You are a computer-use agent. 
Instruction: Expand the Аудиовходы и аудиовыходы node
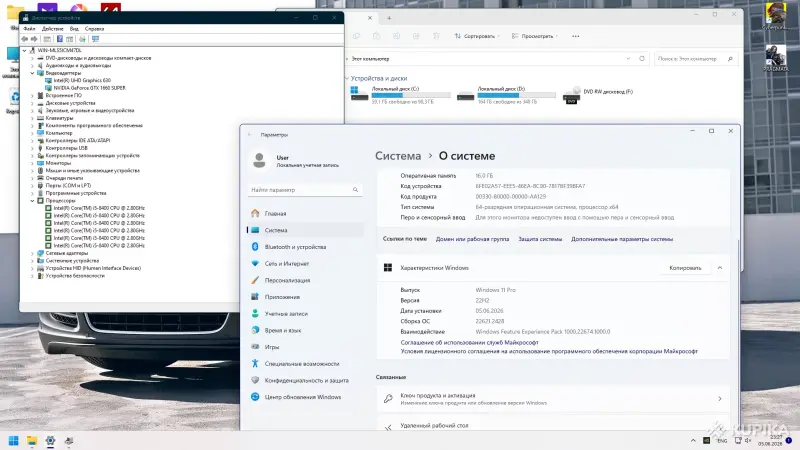(32, 65)
